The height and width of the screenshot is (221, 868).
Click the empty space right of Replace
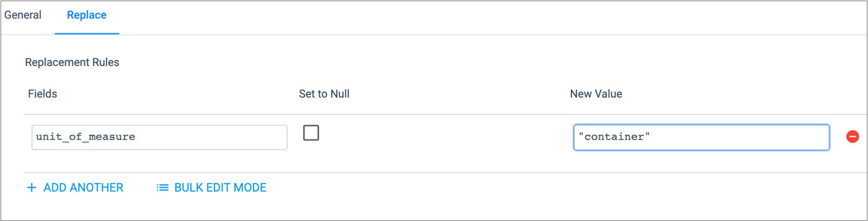tap(489, 17)
